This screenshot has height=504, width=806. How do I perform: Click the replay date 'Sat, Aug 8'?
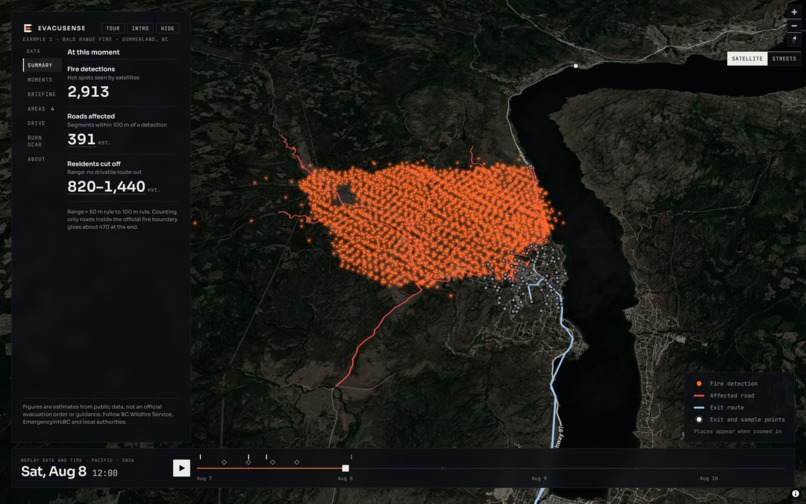[x=54, y=472]
